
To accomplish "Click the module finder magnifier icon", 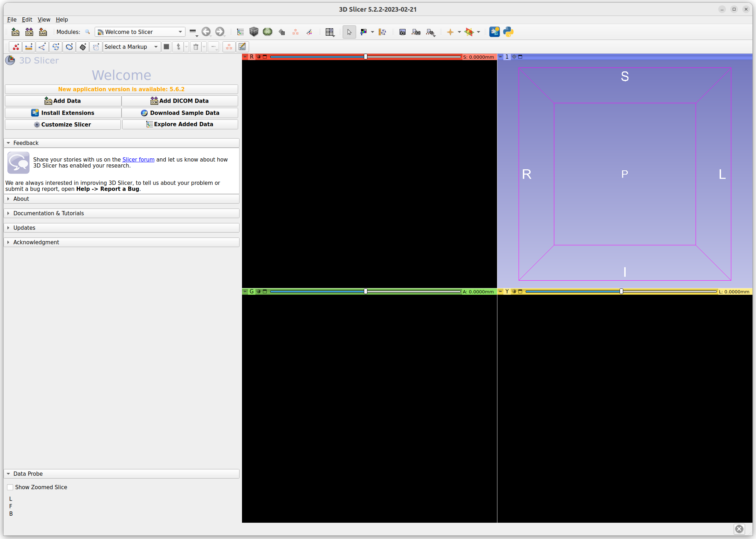I will click(88, 32).
